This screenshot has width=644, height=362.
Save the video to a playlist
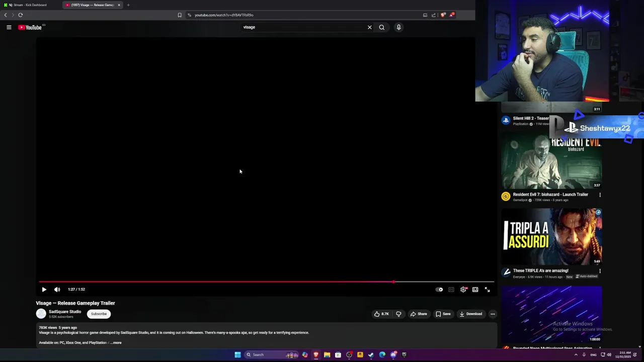(443, 314)
